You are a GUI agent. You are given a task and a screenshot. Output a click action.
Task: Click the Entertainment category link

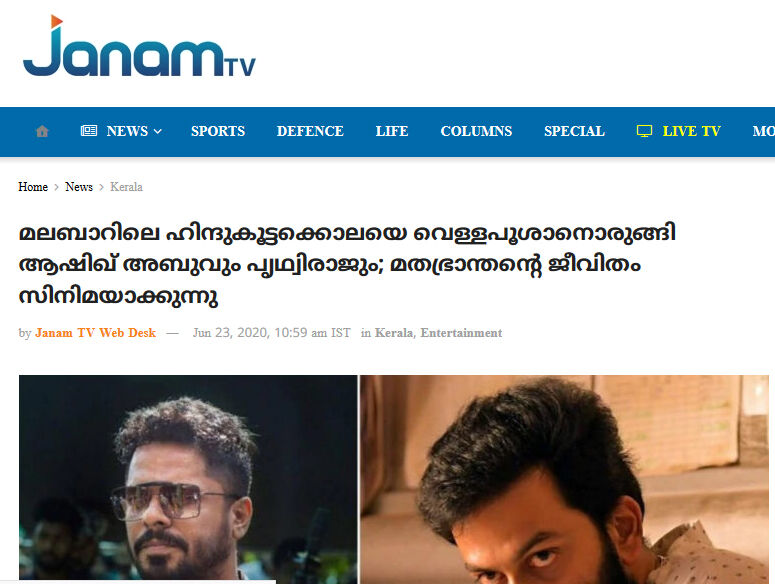point(461,333)
